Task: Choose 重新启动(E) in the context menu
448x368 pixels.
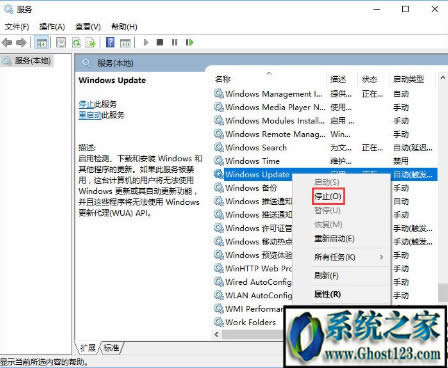Action: pyautogui.click(x=334, y=239)
